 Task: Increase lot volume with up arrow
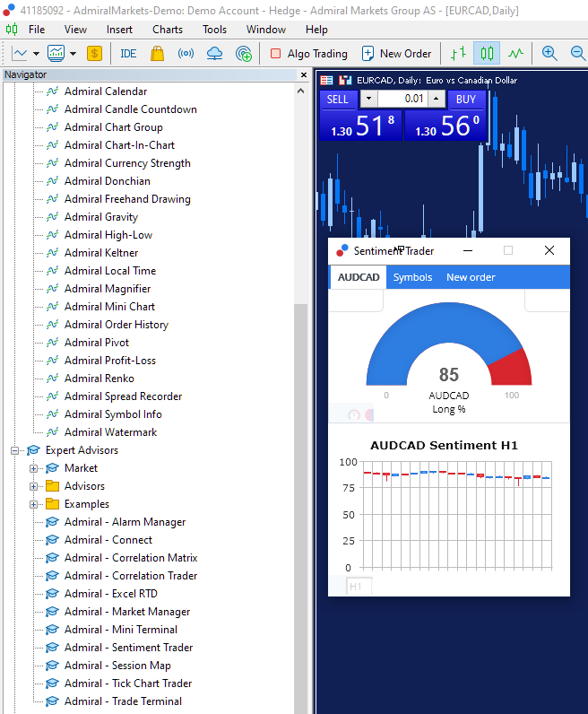436,99
